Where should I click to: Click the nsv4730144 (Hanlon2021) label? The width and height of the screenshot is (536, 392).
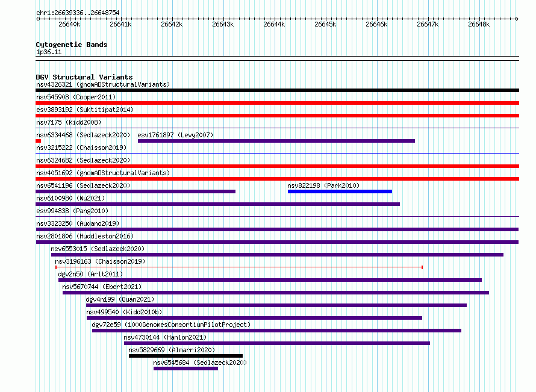(165, 337)
